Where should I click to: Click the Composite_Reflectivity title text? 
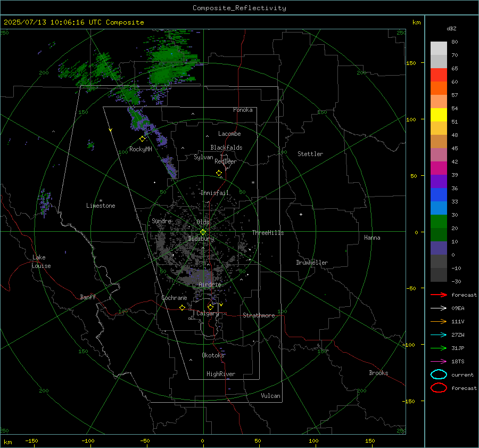click(240, 8)
